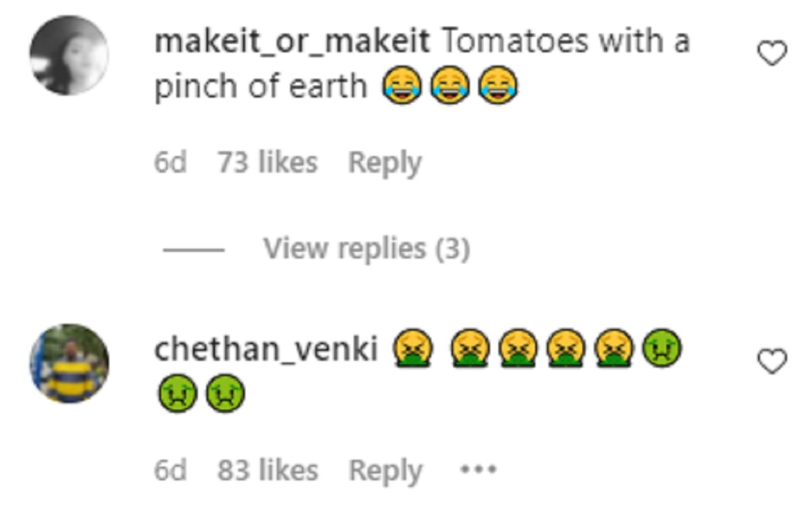812x512 pixels.
Task: Reply to chethan_venki's comment
Action: [384, 470]
